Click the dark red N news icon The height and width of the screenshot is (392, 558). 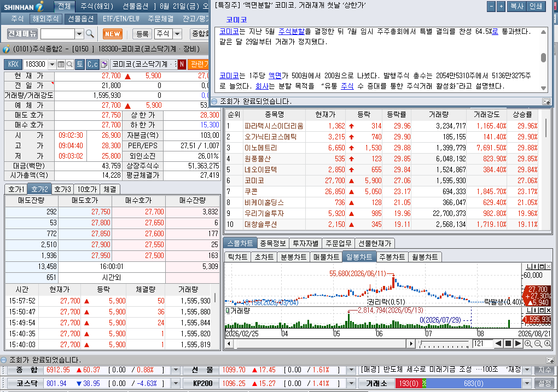click(182, 65)
